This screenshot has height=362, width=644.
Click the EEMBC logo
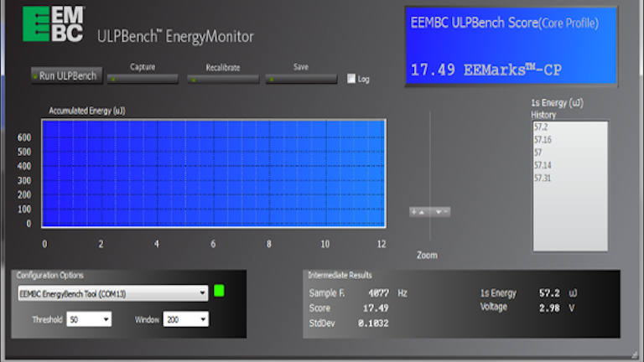(x=54, y=23)
